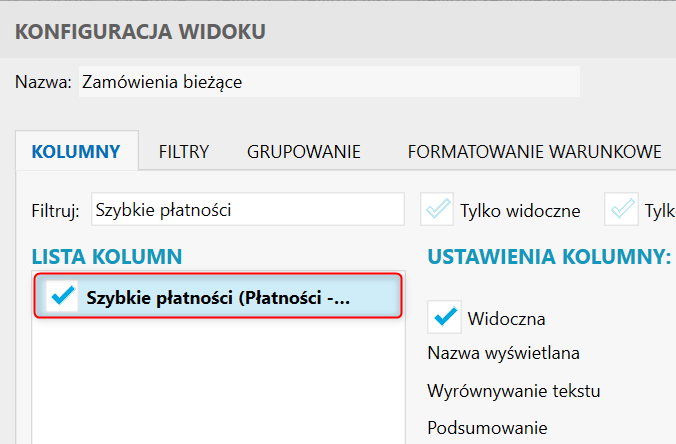Click the Nazwa field containing Zamówienia bieżące
676x444 pixels.
(x=328, y=82)
